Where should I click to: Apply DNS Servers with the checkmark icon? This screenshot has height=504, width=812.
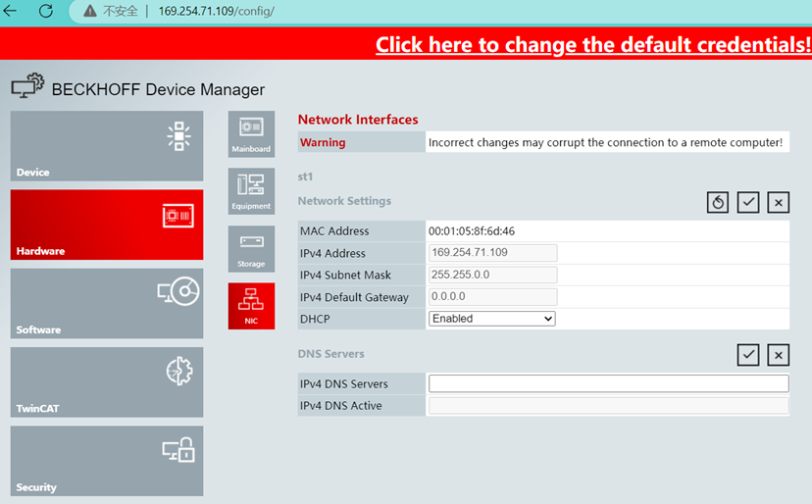tap(748, 355)
